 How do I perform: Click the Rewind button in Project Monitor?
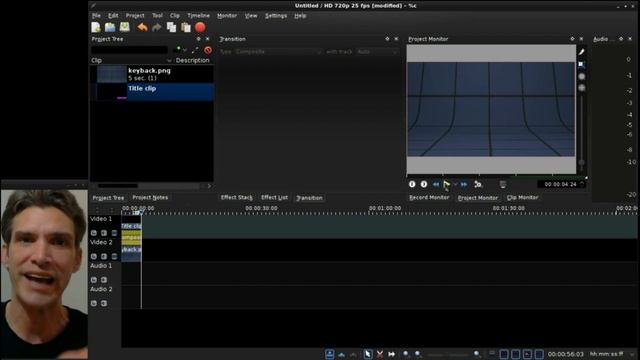click(436, 184)
